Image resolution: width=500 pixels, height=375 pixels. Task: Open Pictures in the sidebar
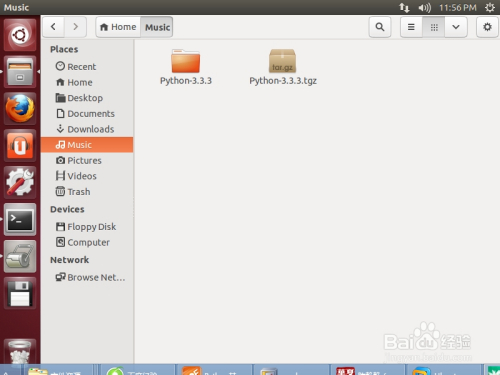point(87,160)
